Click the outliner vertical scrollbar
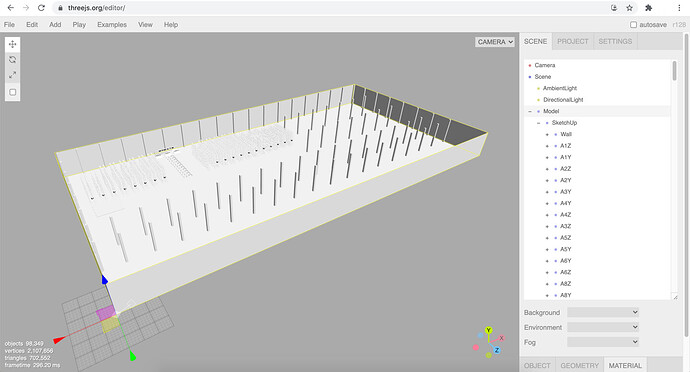 (675, 71)
